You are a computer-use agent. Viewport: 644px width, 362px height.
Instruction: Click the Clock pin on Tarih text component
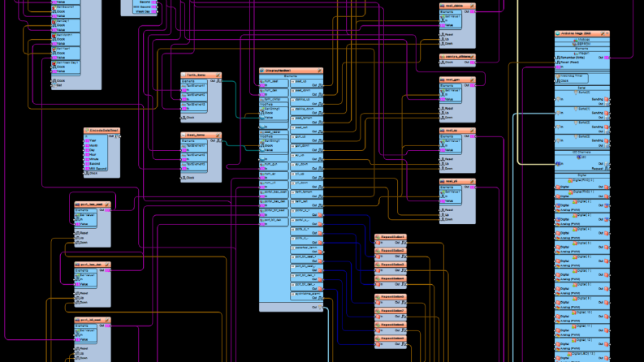(184, 118)
